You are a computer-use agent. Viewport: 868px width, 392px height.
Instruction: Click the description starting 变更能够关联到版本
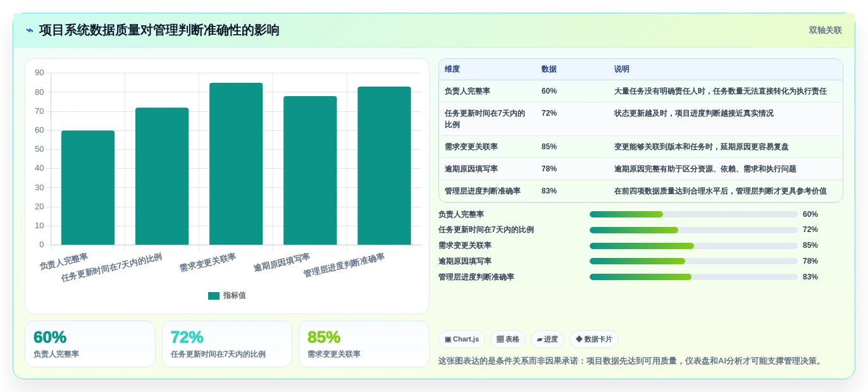point(701,147)
